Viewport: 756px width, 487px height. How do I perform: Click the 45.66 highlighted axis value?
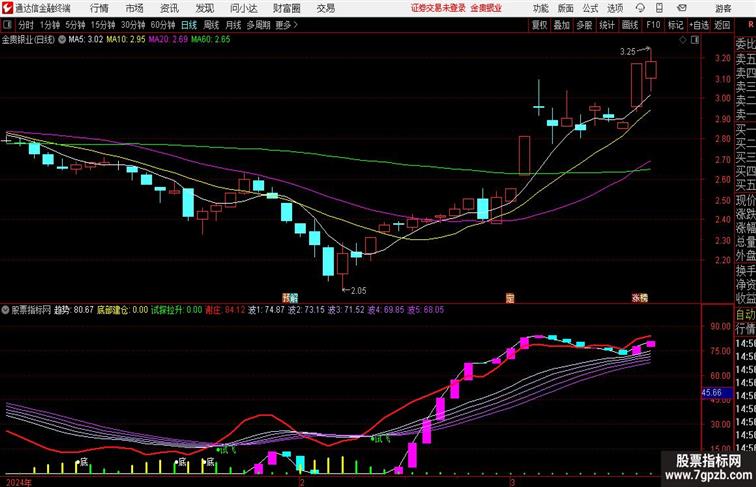(x=717, y=393)
